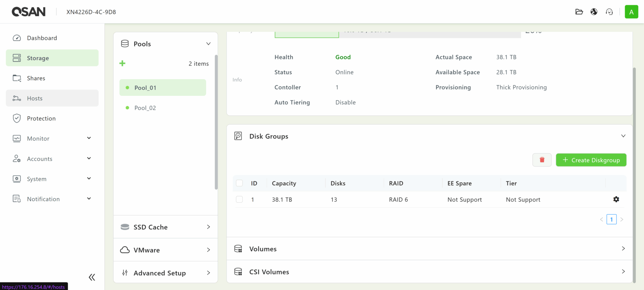Open the language globe icon
The height and width of the screenshot is (290, 644).
(594, 12)
